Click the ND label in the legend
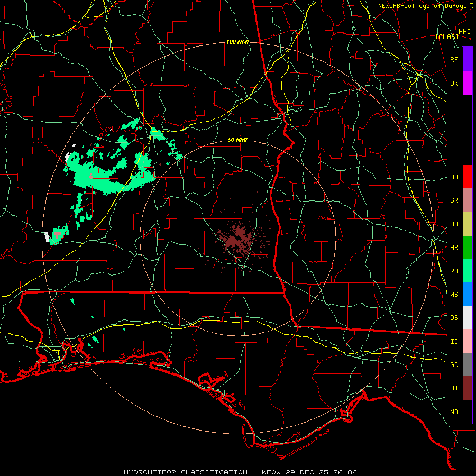 [454, 412]
